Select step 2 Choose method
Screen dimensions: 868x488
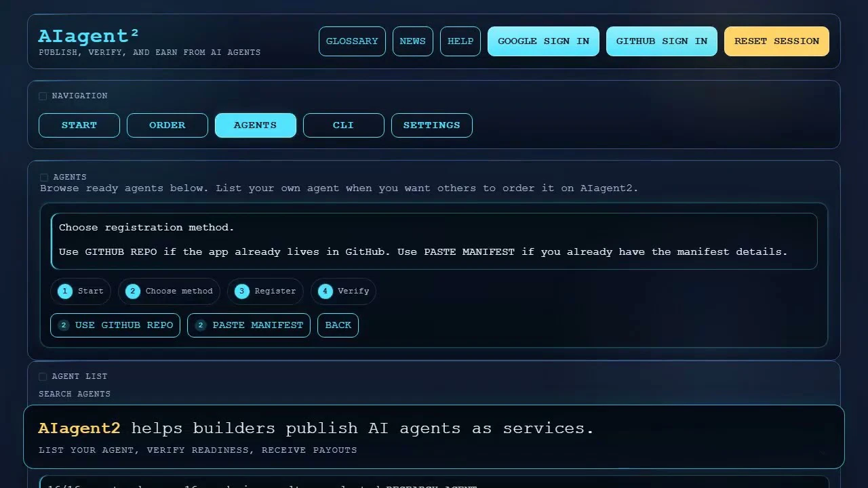pyautogui.click(x=169, y=291)
